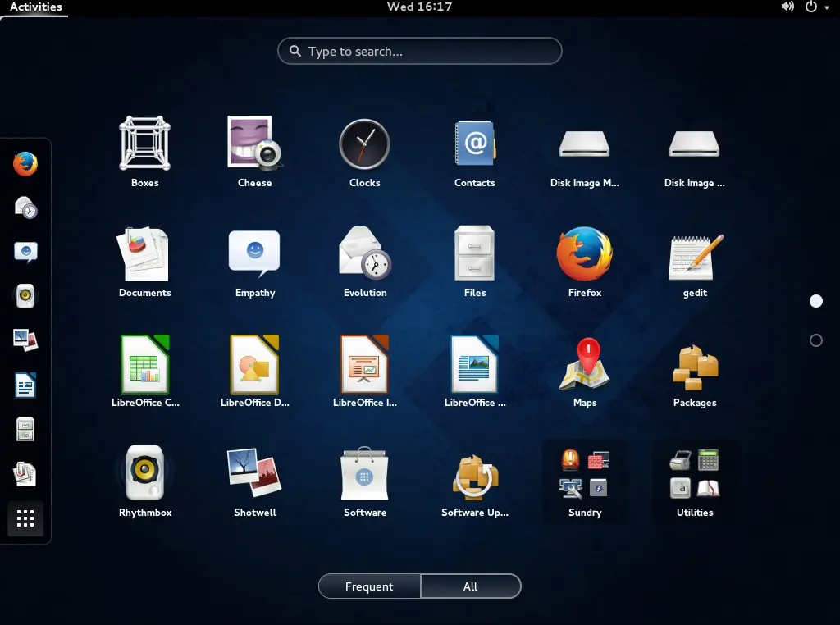Image resolution: width=840 pixels, height=625 pixels.
Task: Open the Utilities app folder
Action: (694, 482)
